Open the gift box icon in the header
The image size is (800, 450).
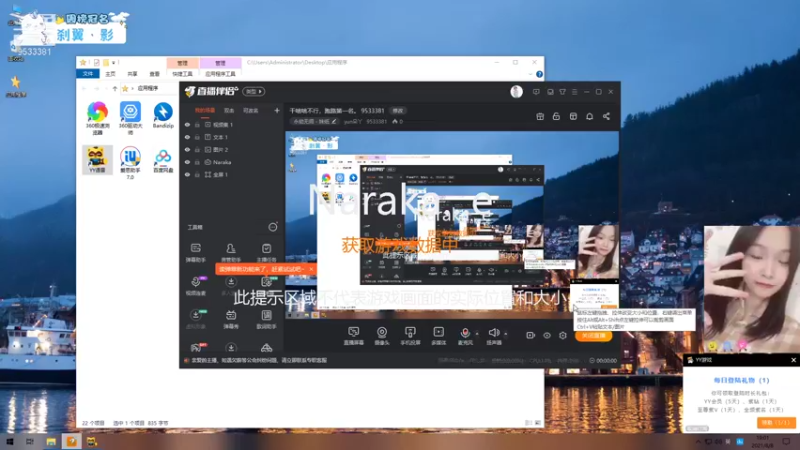[540, 116]
